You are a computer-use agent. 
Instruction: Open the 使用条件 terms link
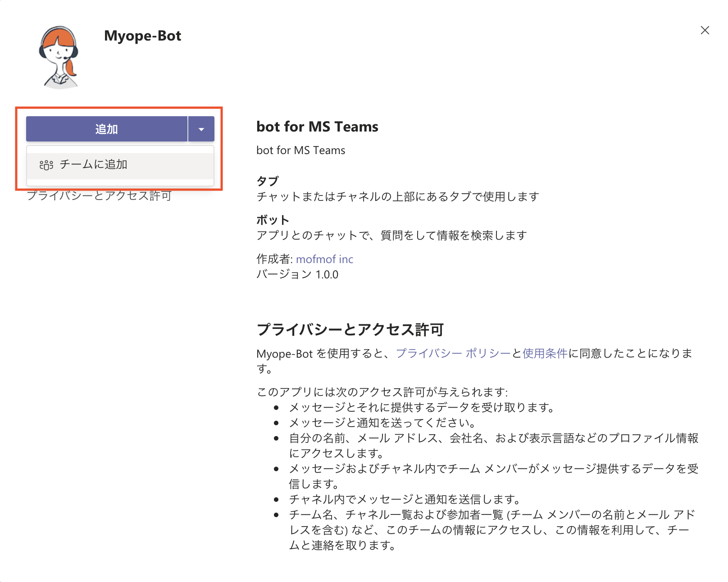click(545, 354)
